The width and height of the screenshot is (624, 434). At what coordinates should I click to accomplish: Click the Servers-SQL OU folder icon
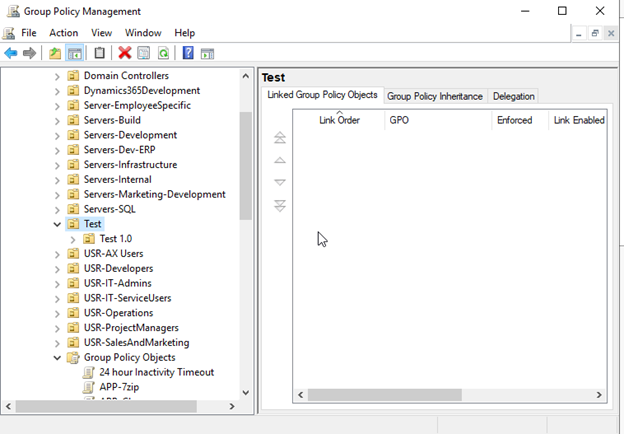click(x=73, y=209)
